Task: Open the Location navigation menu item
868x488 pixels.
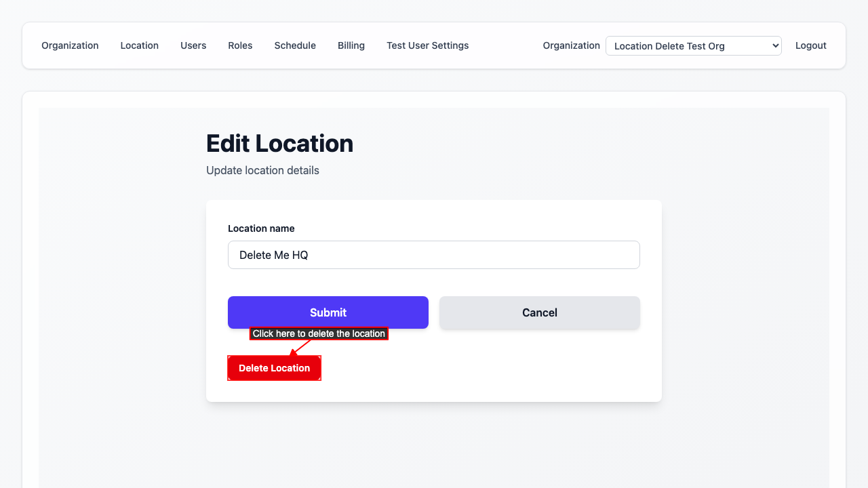Action: pyautogui.click(x=139, y=45)
